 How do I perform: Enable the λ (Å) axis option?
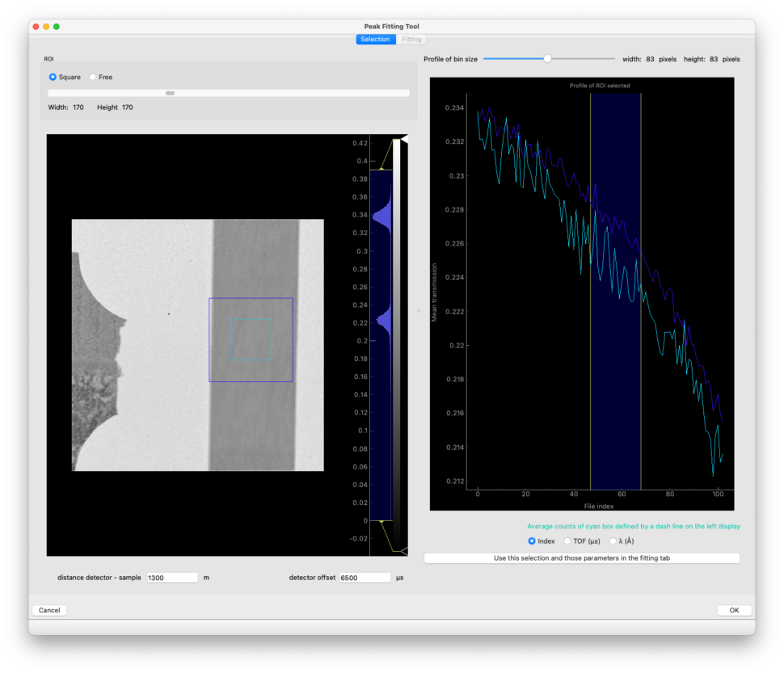[x=613, y=541]
